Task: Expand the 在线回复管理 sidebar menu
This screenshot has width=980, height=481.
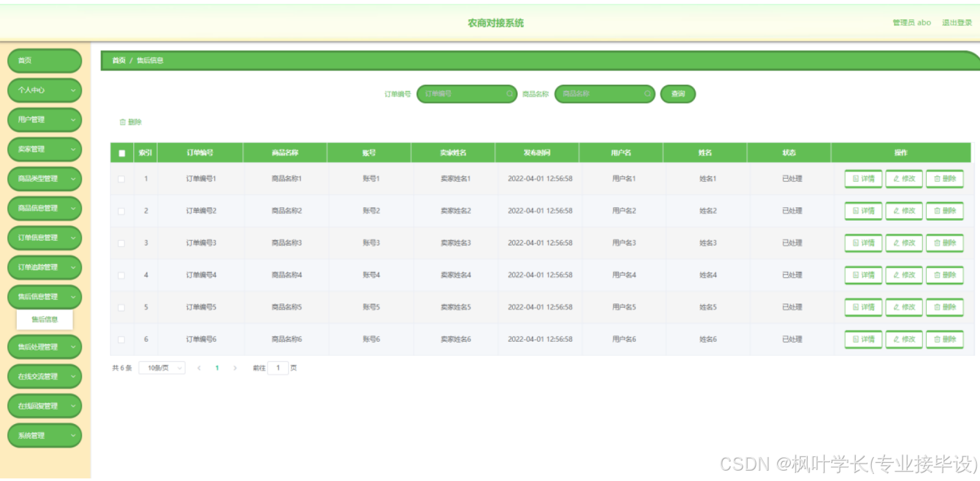Action: [45, 407]
